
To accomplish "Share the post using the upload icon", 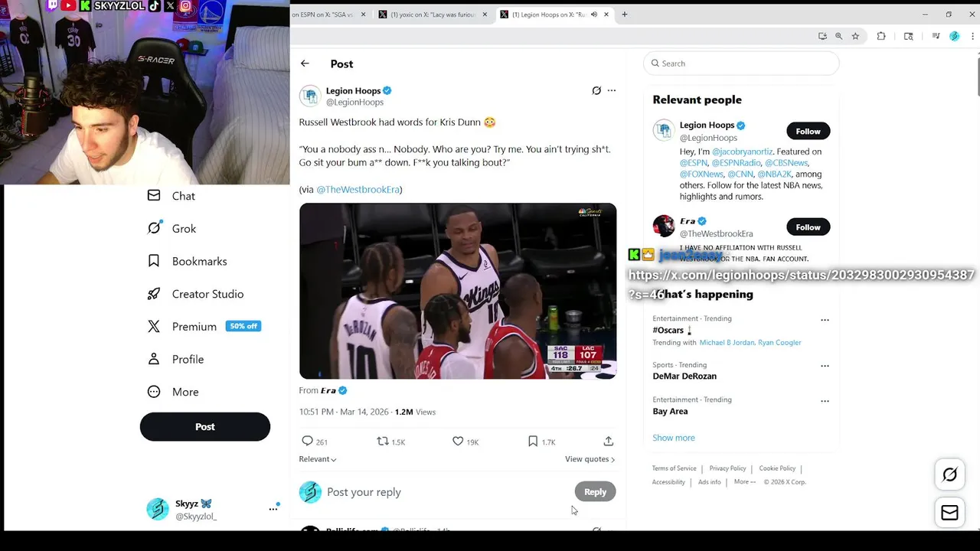I will [x=608, y=442].
